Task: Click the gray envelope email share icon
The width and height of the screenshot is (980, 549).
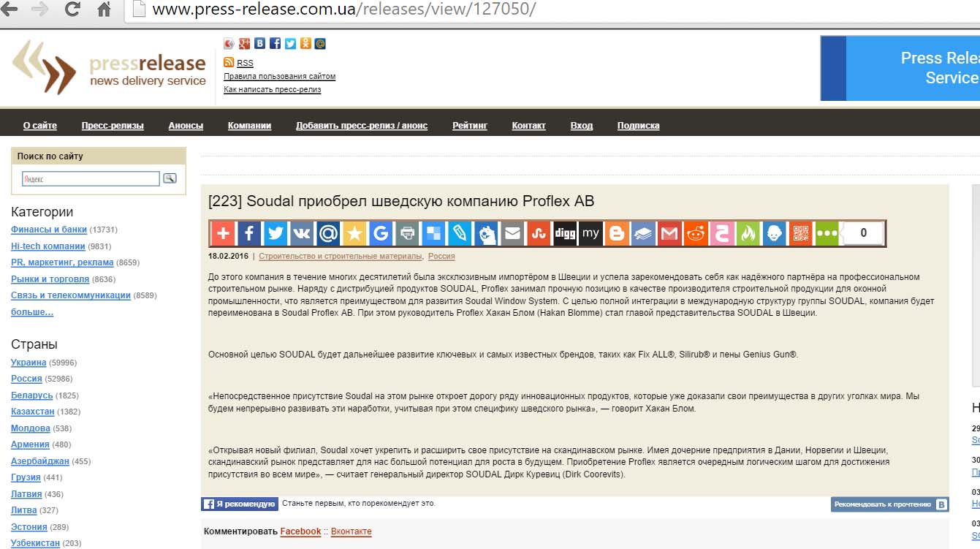Action: [x=512, y=233]
